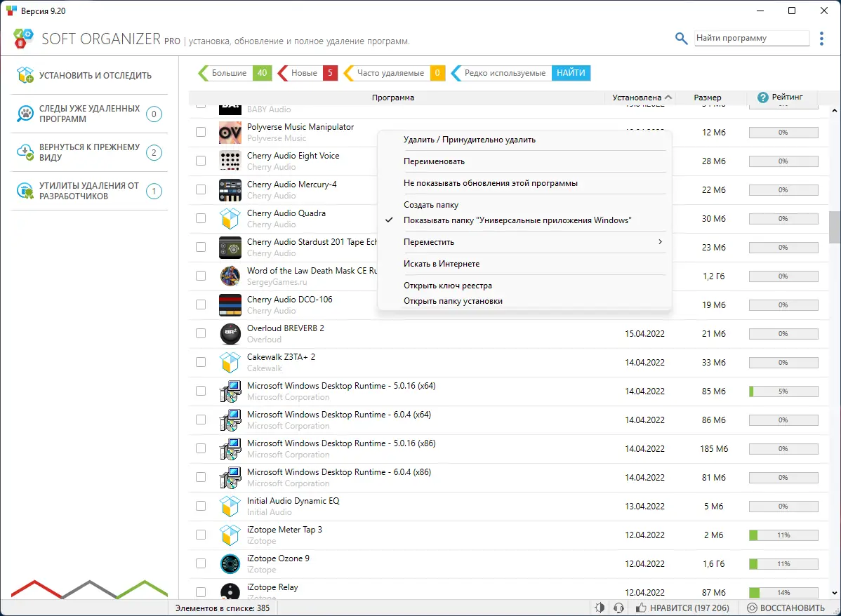Click the search magnifier icon
The height and width of the screenshot is (616, 841).
(681, 39)
